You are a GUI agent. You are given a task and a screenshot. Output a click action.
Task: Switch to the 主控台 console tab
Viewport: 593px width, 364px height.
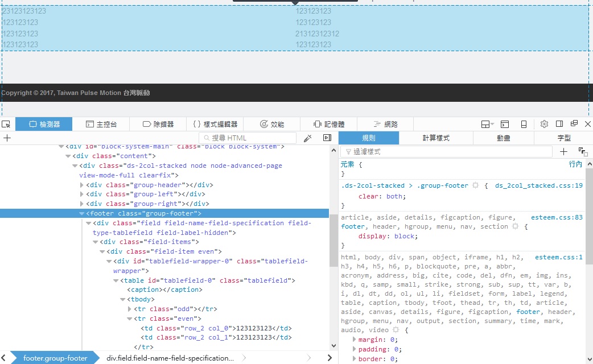pos(101,124)
